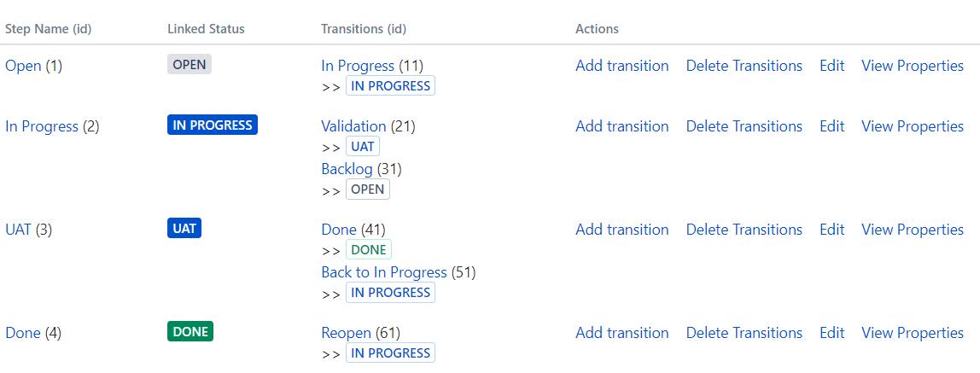This screenshot has height=373, width=980.
Task: Delete Transitions for the In Progress step
Action: (x=744, y=126)
